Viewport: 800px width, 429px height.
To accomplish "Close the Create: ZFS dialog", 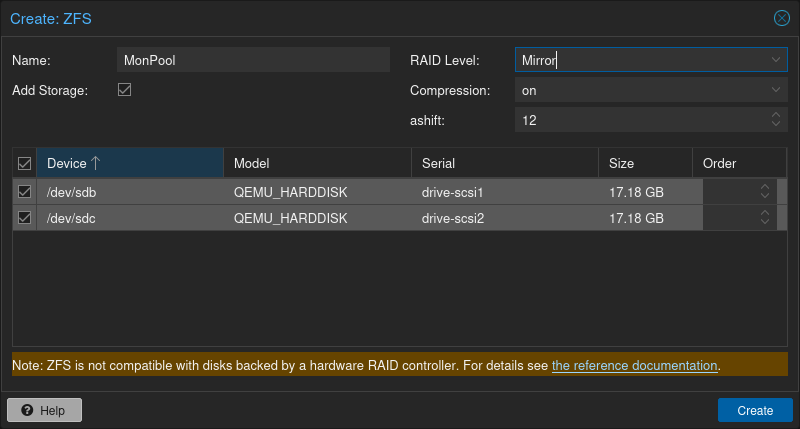I will click(x=781, y=18).
